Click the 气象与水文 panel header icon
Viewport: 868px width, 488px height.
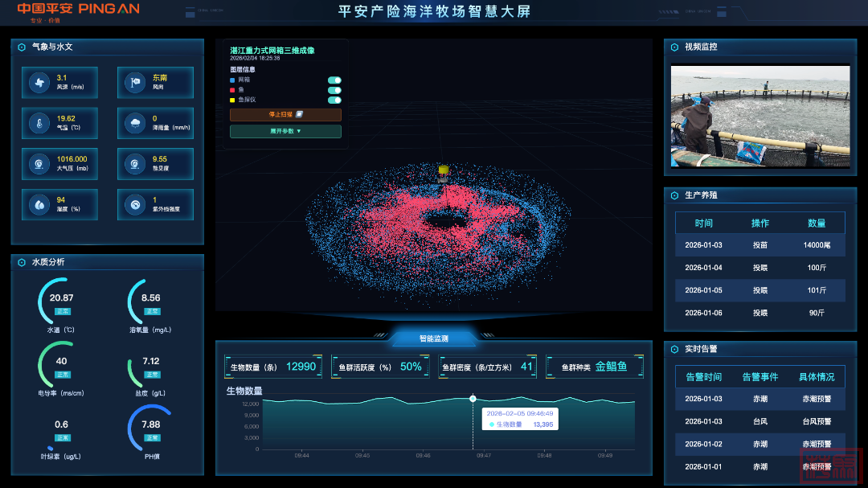pyautogui.click(x=22, y=47)
